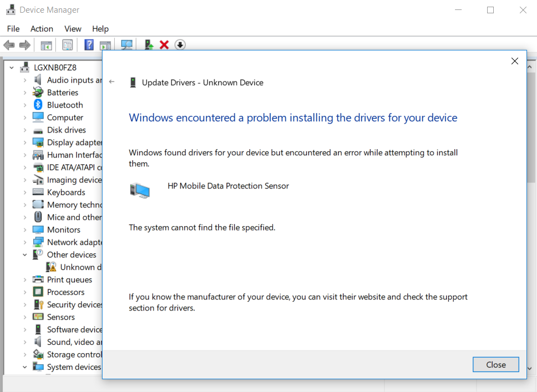537x392 pixels.
Task: Click the HP sensor device computer icon
Action: coord(140,191)
